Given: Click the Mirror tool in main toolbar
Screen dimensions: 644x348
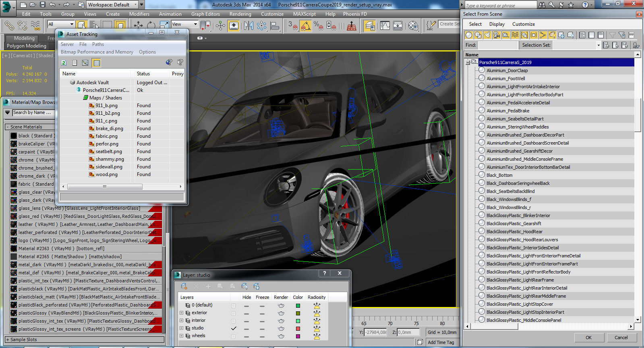Looking at the screenshot, I should click(x=248, y=26).
